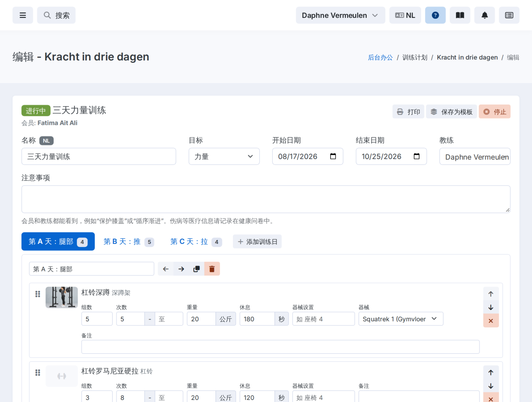The width and height of the screenshot is (532, 402).
Task: Move 杠铃深蹲 exercise up
Action: [491, 294]
